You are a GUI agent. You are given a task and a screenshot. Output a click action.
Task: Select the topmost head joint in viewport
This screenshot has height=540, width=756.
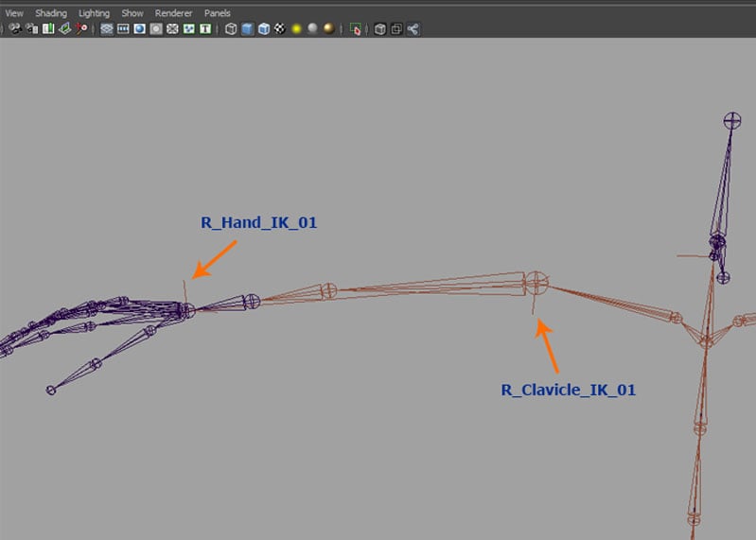pyautogui.click(x=732, y=121)
